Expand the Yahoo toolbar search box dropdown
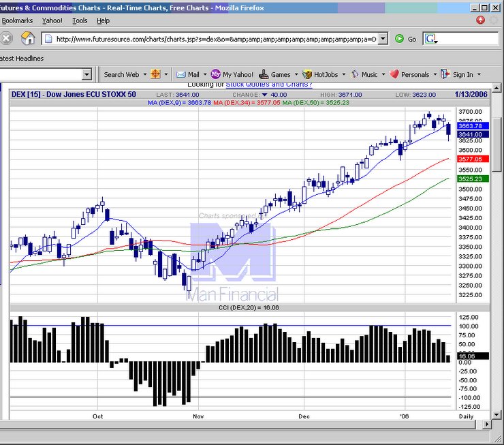Screen dimensions: 504x445 point(86,74)
